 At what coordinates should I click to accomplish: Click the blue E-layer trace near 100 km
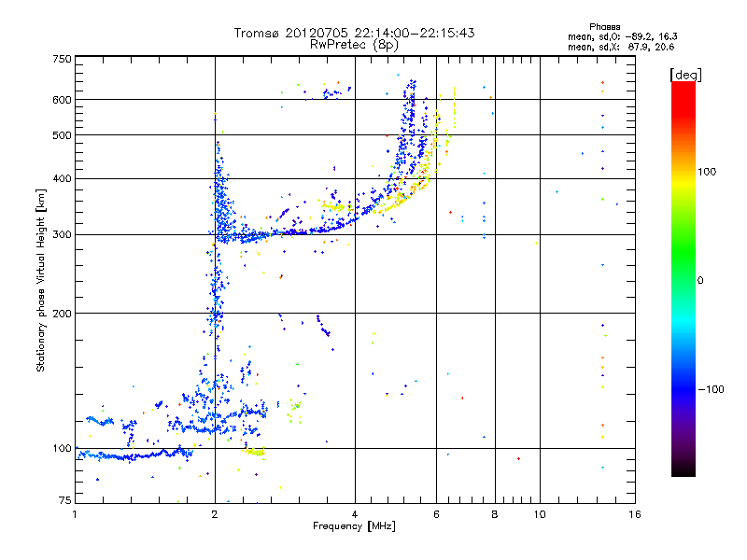click(x=134, y=455)
